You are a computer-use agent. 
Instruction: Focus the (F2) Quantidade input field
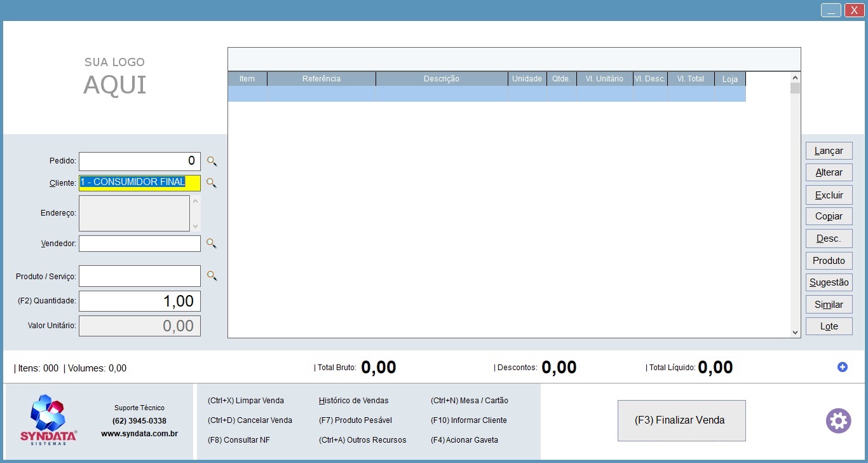[x=140, y=301]
